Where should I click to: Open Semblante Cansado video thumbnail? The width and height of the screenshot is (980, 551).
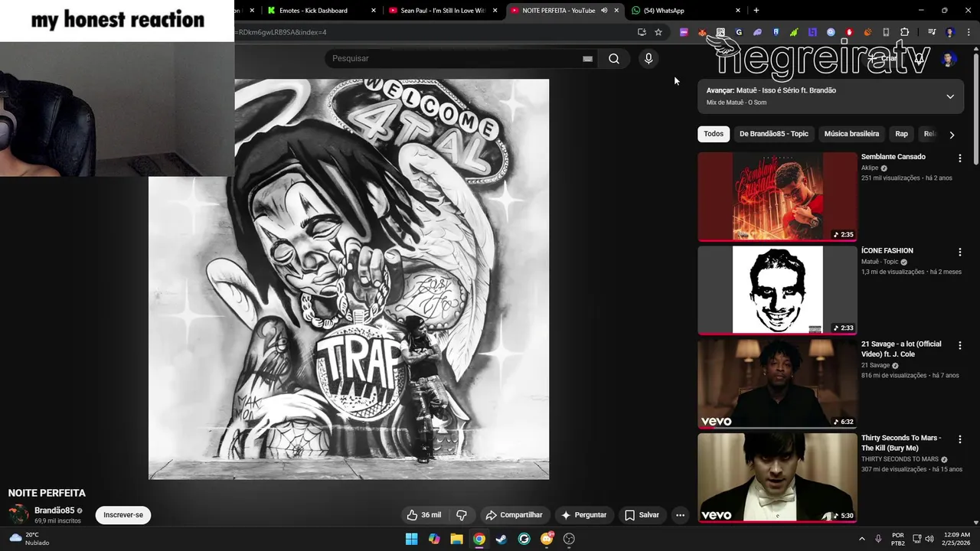777,197
